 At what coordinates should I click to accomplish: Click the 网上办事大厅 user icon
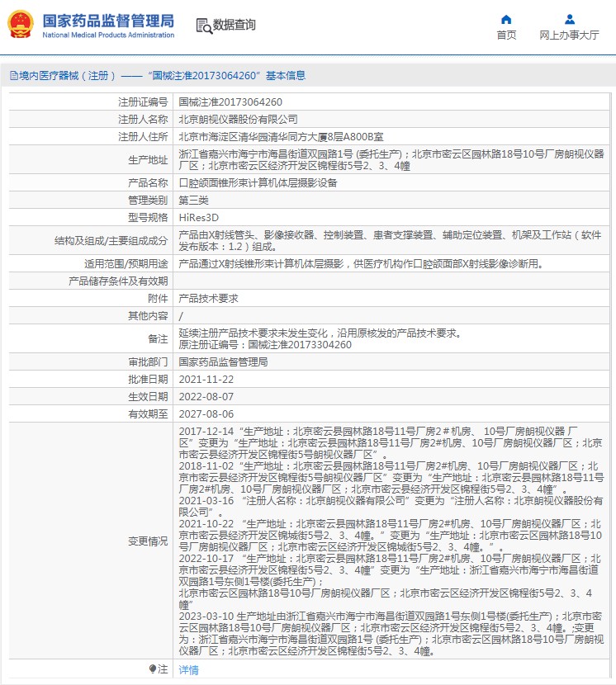[x=569, y=19]
